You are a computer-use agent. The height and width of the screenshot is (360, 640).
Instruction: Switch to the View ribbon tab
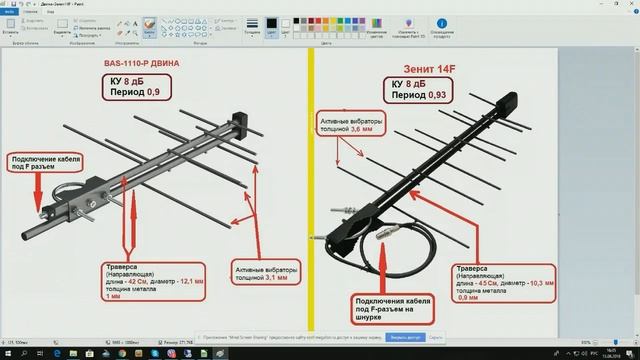point(51,11)
